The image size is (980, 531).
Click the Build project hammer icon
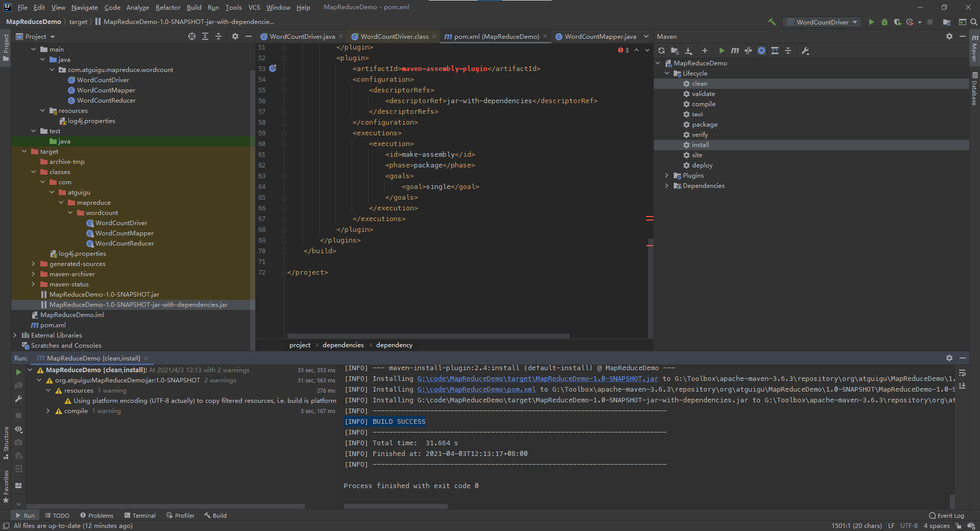pos(772,22)
